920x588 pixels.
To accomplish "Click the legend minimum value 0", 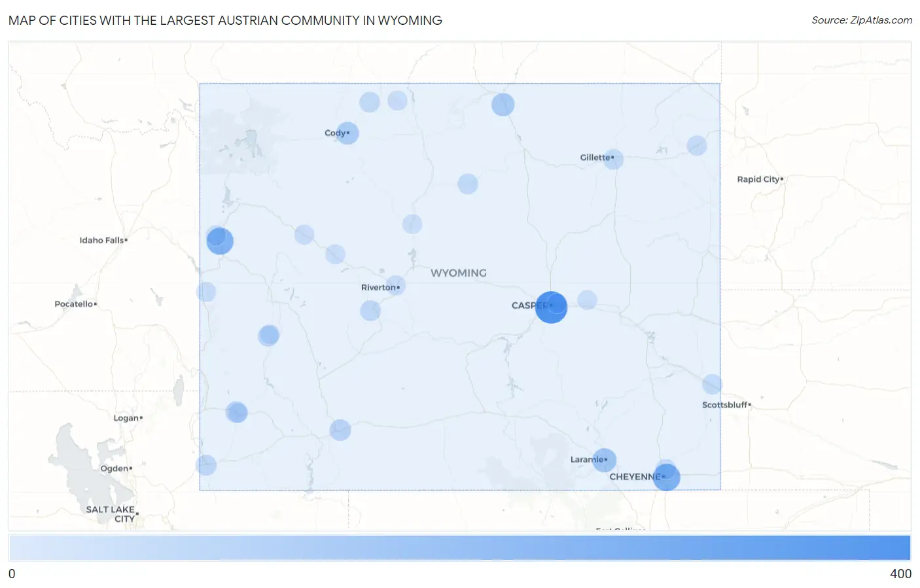I will click(12, 574).
